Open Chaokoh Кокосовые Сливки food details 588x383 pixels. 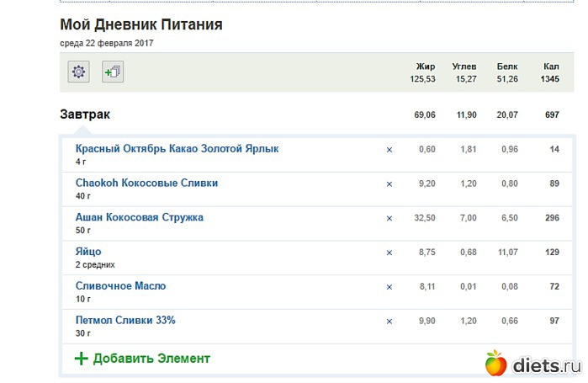(x=151, y=183)
